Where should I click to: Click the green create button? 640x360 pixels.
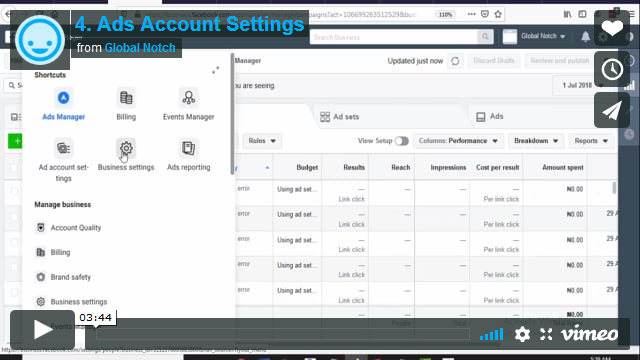pos(15,141)
